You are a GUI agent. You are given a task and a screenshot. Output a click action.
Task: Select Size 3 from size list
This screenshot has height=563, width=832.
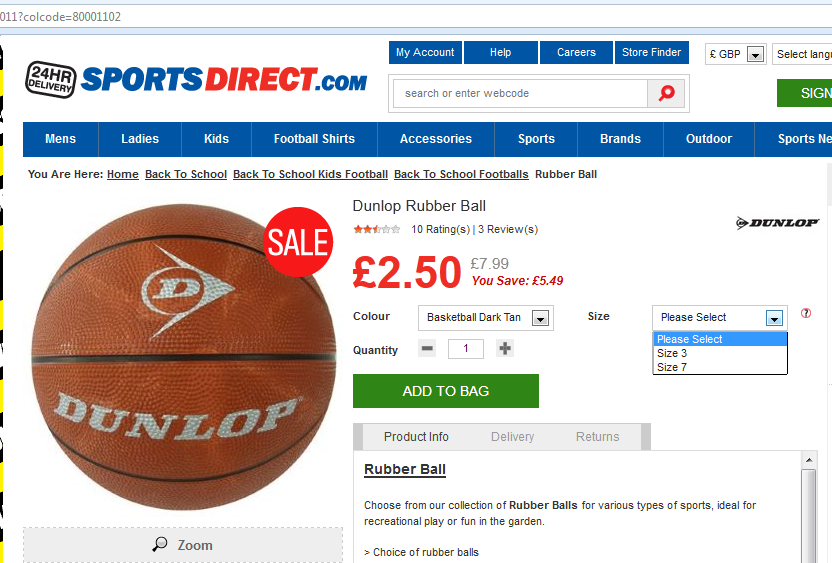tap(672, 353)
